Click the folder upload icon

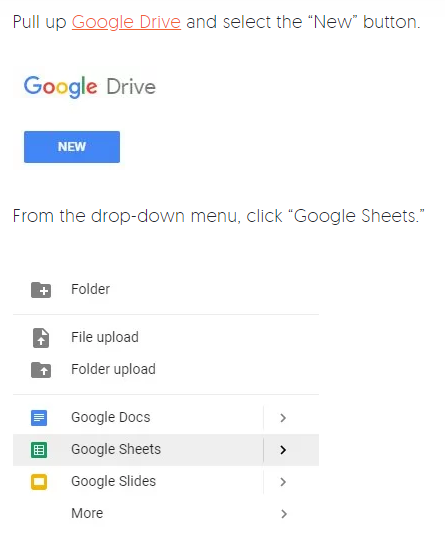point(41,370)
